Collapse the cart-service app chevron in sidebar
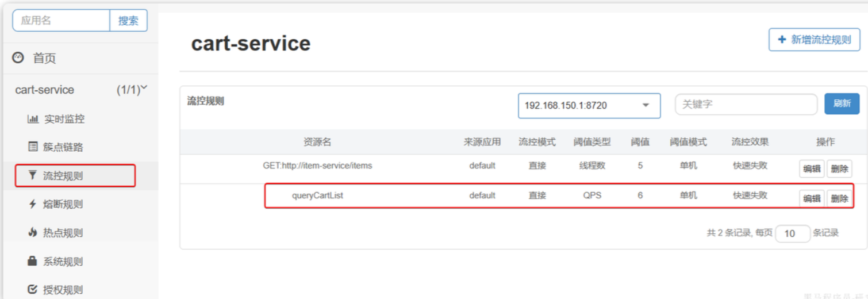 (144, 88)
